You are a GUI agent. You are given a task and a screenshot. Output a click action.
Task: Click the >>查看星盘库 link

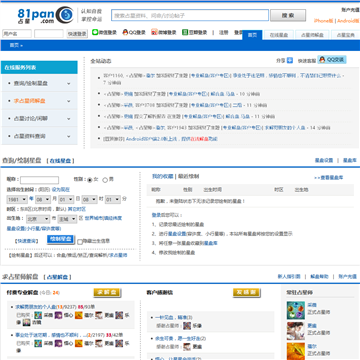[329, 178]
